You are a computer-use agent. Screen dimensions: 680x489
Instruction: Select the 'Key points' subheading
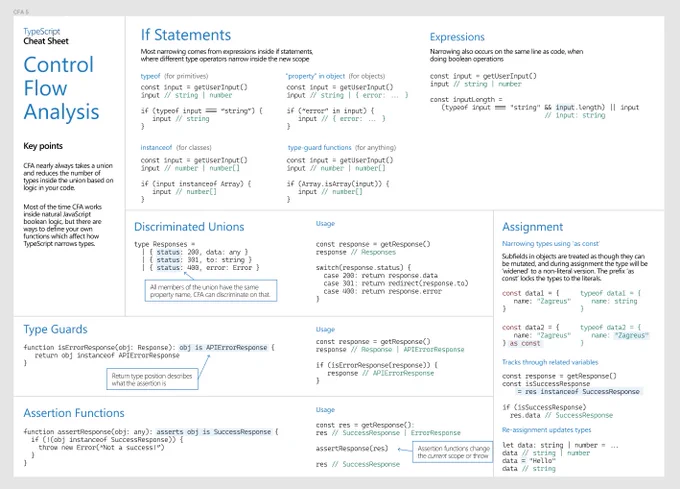(43, 146)
